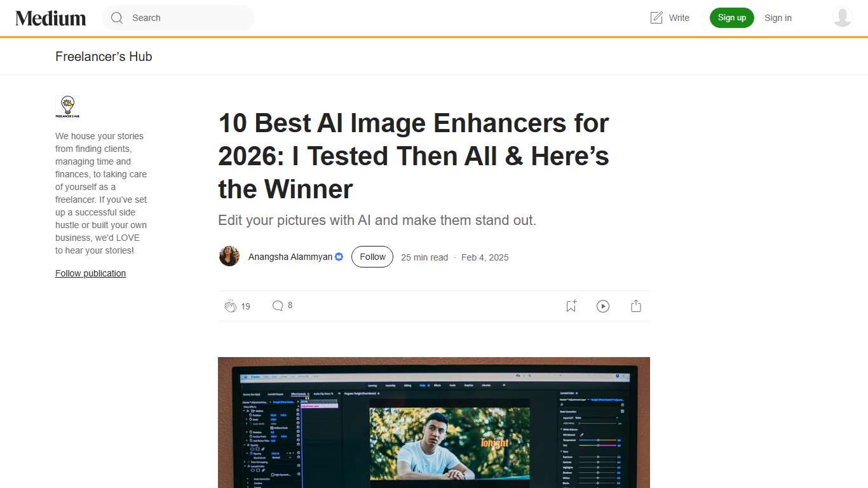Open Anangsha Alammyan's profile link
Screen dimensions: 868x488
(x=289, y=257)
